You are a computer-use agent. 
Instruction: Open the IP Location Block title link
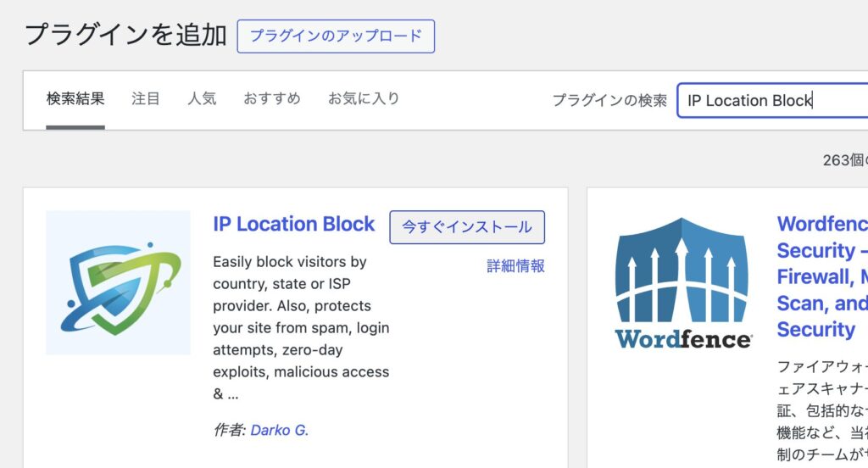pos(293,224)
